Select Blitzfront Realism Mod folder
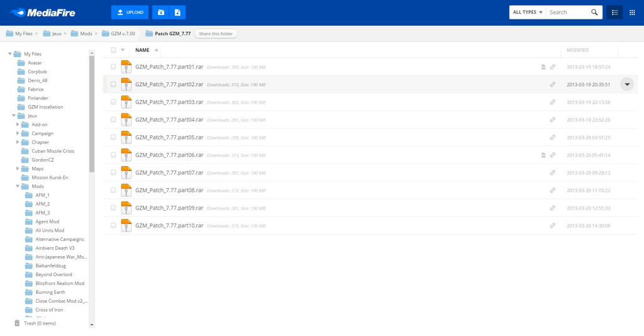Screen dimensions: 644x336 click(x=60, y=283)
